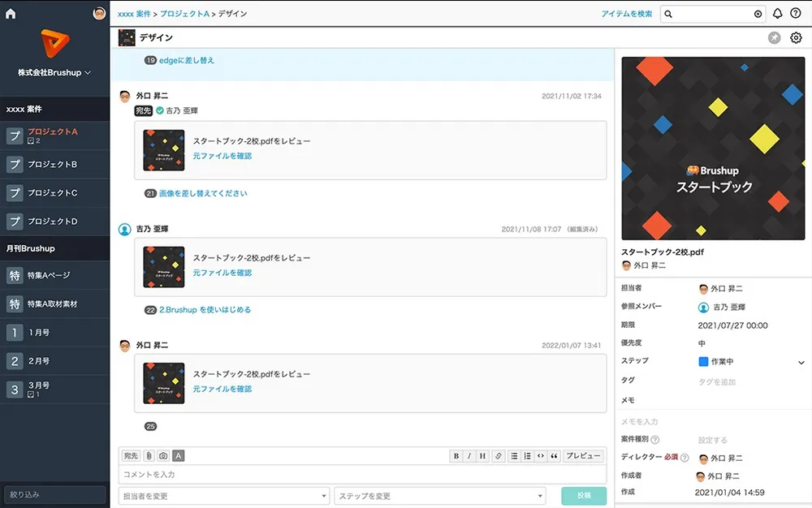The width and height of the screenshot is (812, 508).
Task: Open the notifications bell
Action: pyautogui.click(x=777, y=14)
